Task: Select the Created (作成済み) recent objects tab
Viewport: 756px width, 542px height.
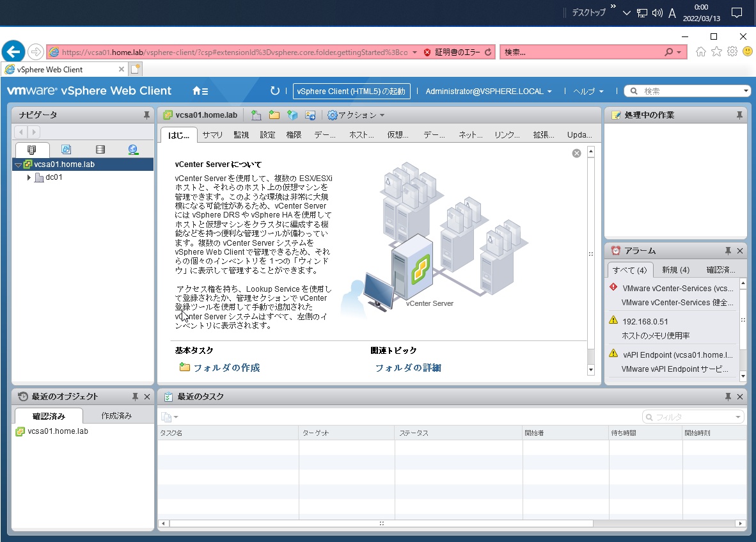Action: [x=116, y=416]
